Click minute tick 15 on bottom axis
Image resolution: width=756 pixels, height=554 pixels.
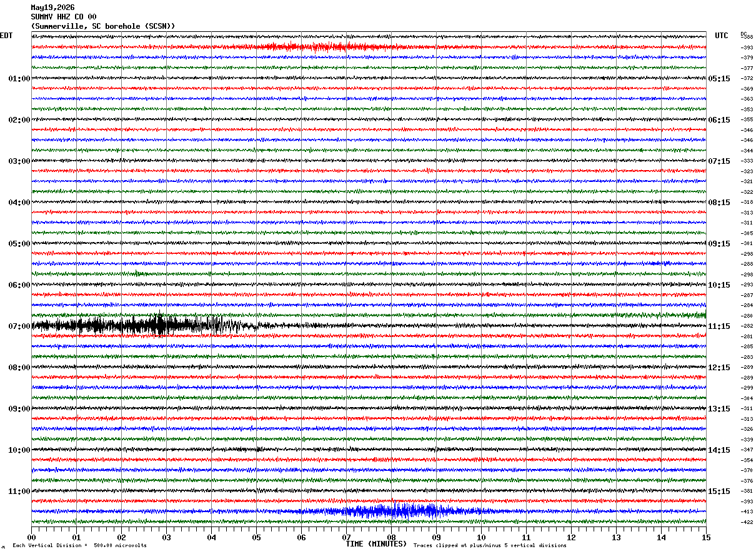click(x=706, y=537)
